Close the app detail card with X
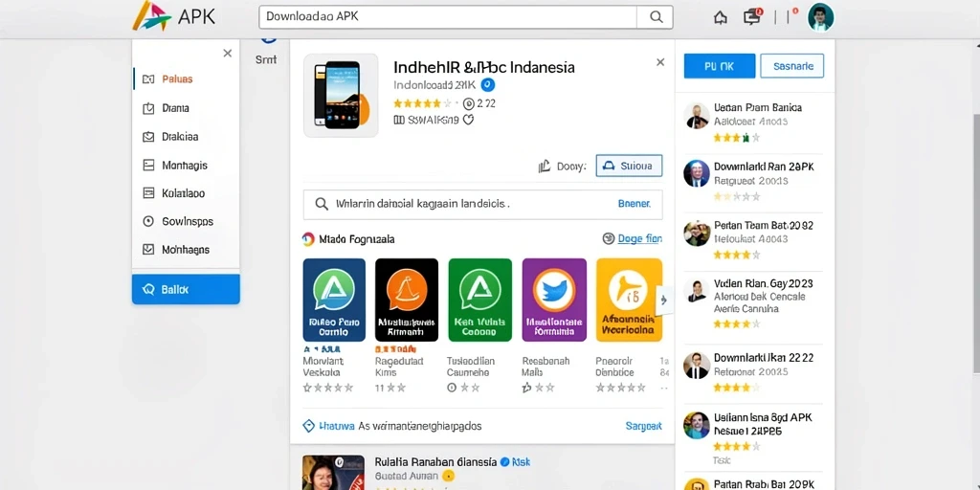Screen dimensions: 980x490 (660, 62)
